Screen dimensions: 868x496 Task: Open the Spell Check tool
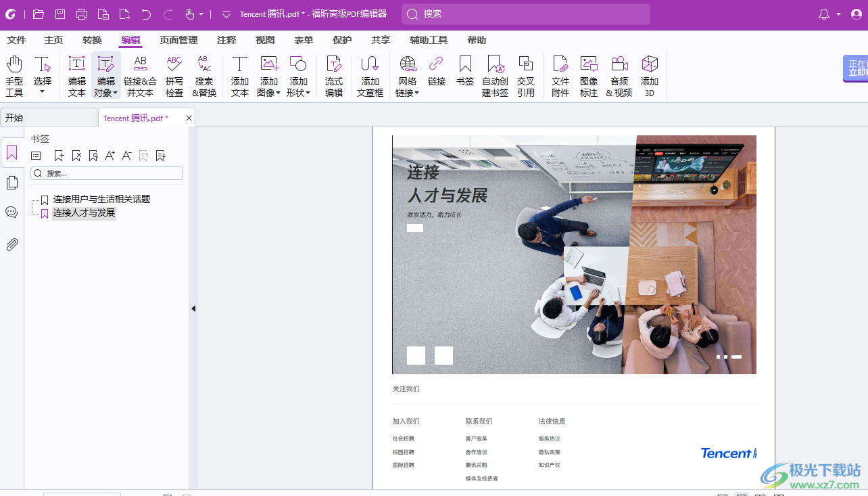pyautogui.click(x=174, y=74)
